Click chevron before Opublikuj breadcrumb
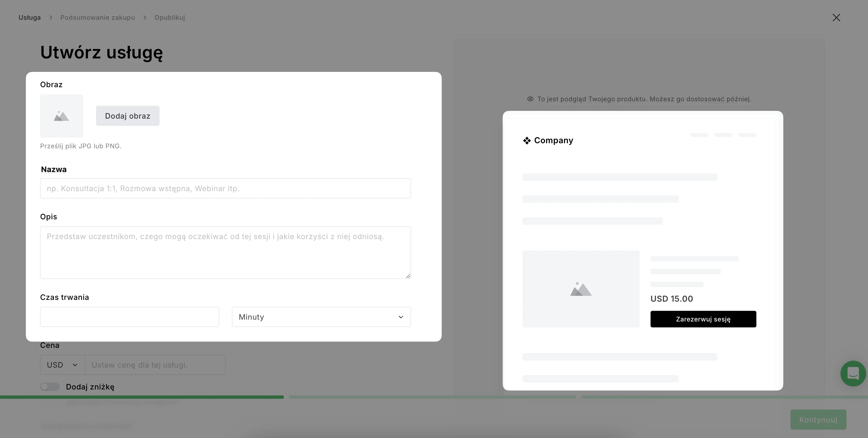868x438 pixels. click(145, 18)
